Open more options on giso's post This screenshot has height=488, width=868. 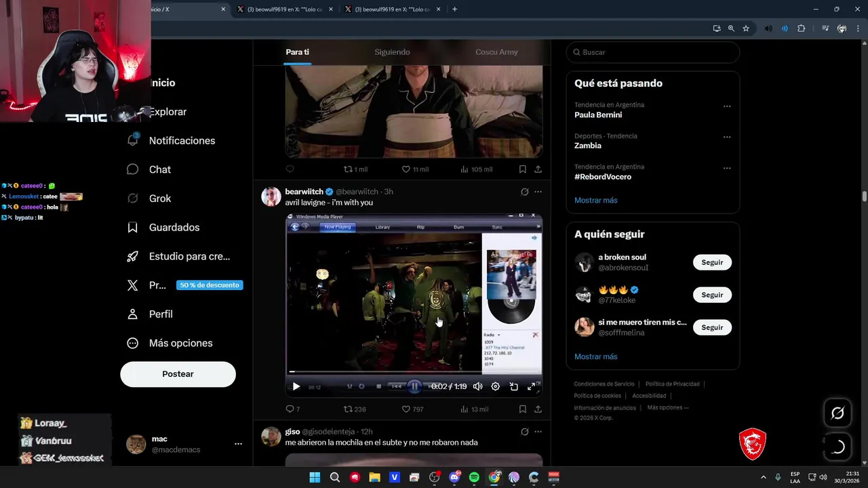(538, 432)
